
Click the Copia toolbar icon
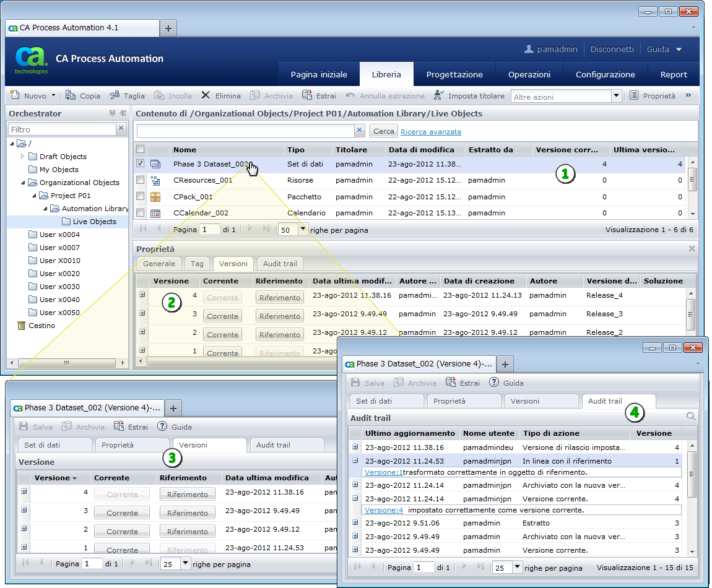pos(71,96)
